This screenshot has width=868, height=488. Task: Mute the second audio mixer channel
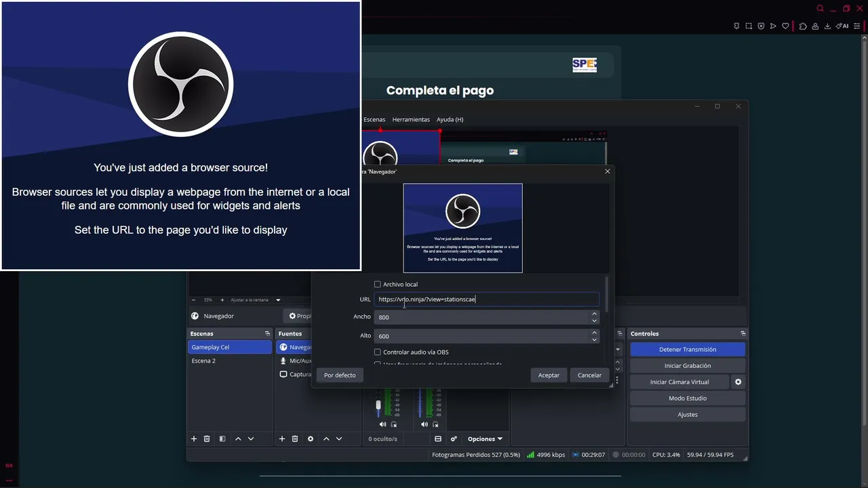coord(424,424)
